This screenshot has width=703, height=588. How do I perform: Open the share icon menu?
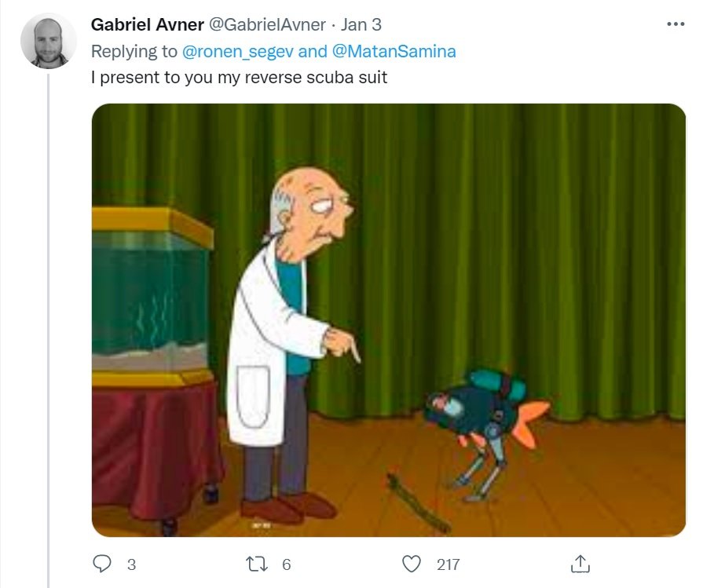coord(580,564)
